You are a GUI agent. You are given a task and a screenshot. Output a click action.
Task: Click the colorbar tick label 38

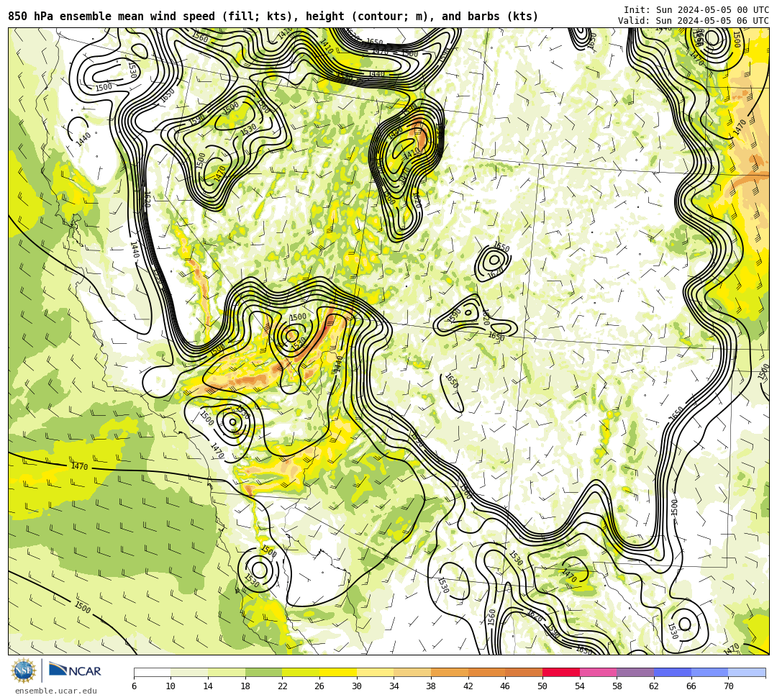tap(431, 686)
